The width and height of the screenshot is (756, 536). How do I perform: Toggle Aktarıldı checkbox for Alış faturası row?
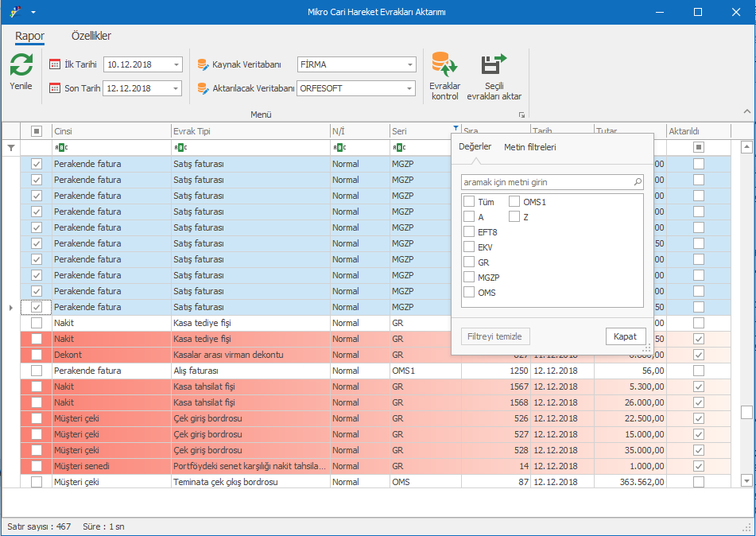pyautogui.click(x=699, y=371)
